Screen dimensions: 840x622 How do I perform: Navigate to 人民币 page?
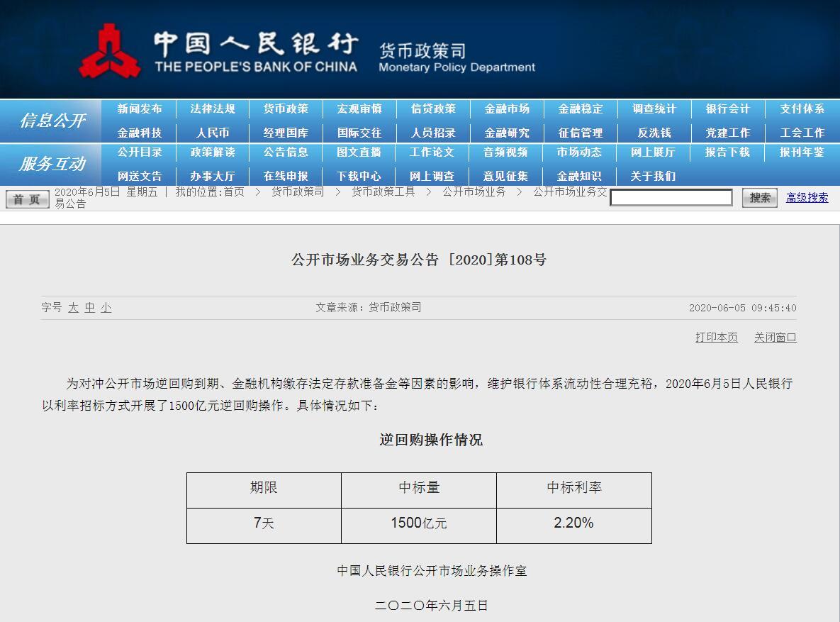[213, 133]
